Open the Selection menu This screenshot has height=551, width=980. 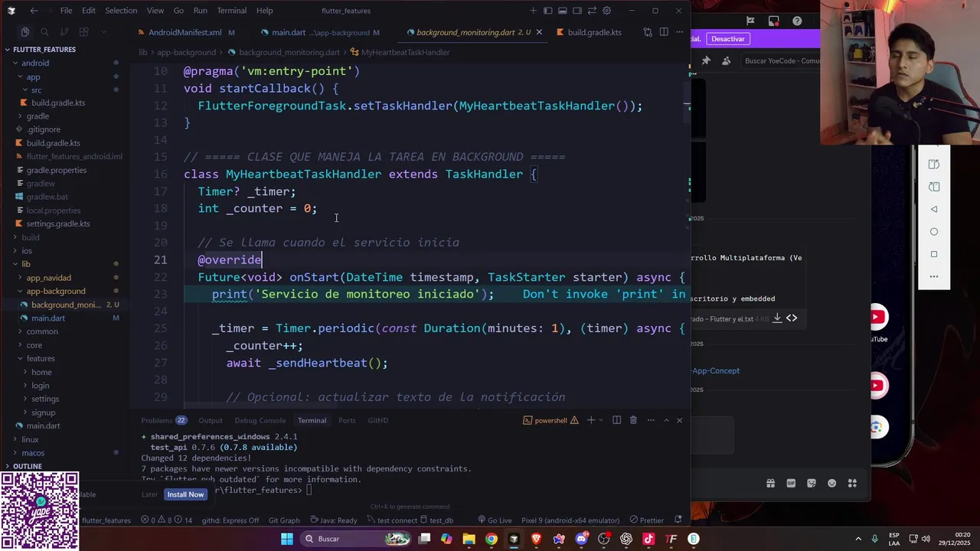pyautogui.click(x=121, y=11)
